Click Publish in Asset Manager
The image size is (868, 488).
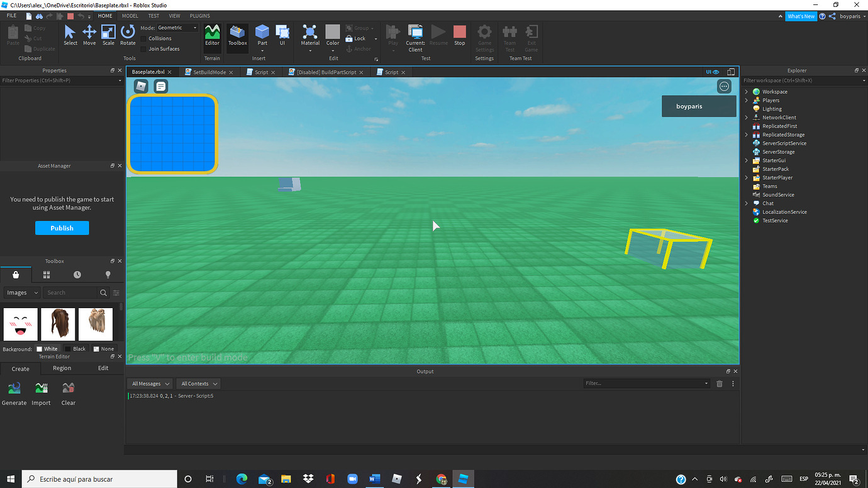point(62,228)
